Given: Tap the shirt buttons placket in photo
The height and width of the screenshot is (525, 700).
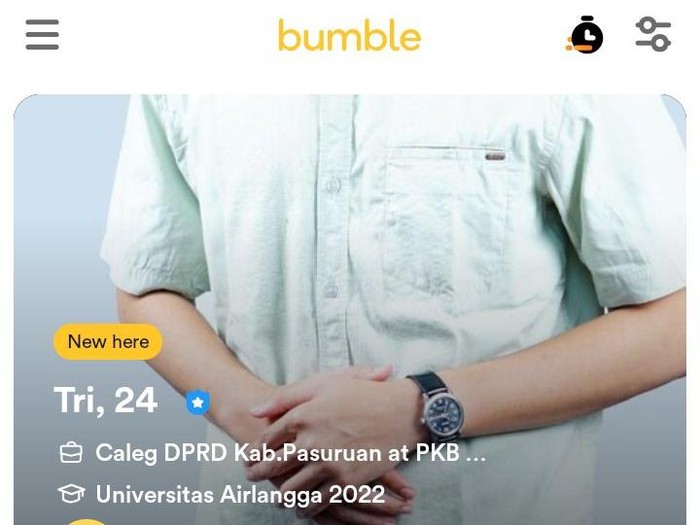Looking at the screenshot, I should click(x=333, y=232).
